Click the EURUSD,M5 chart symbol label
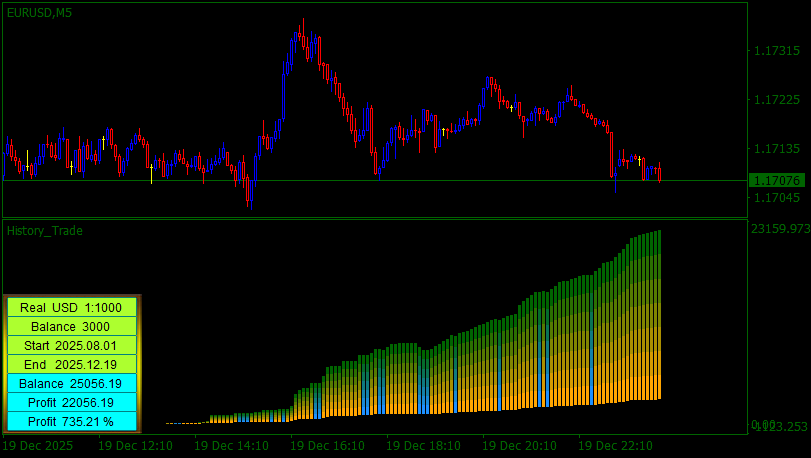The width and height of the screenshot is (811, 458). point(39,13)
